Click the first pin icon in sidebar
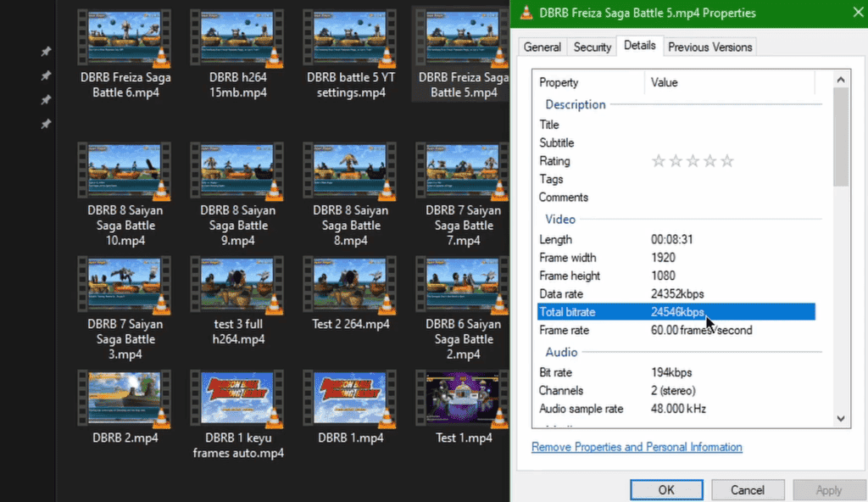This screenshot has height=502, width=868. pos(46,52)
